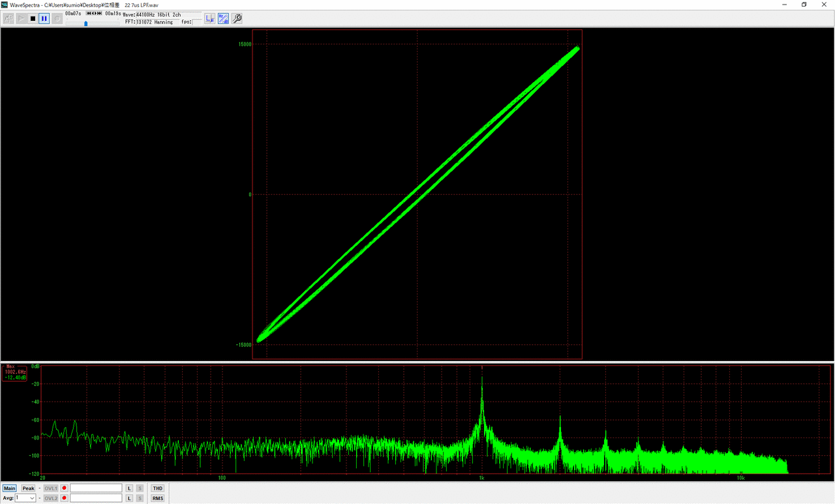This screenshot has height=504, width=835.
Task: Click the red dot next to OVL2
Action: pos(65,498)
